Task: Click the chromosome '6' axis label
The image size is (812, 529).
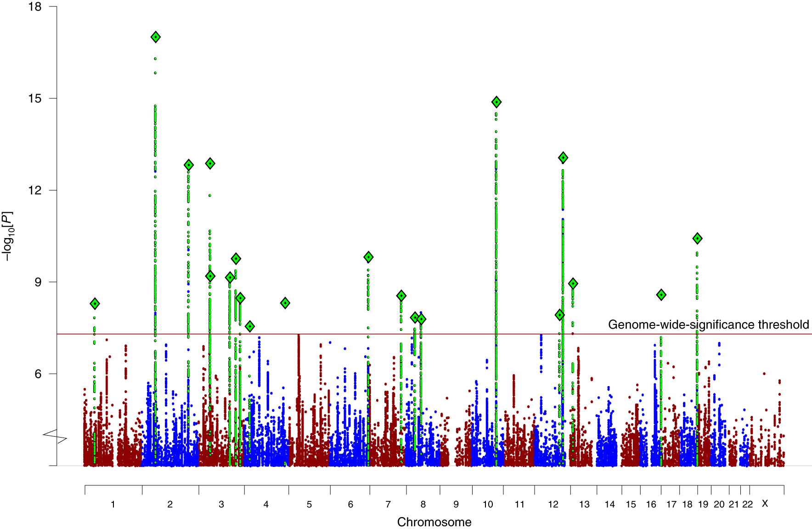Action: (350, 505)
